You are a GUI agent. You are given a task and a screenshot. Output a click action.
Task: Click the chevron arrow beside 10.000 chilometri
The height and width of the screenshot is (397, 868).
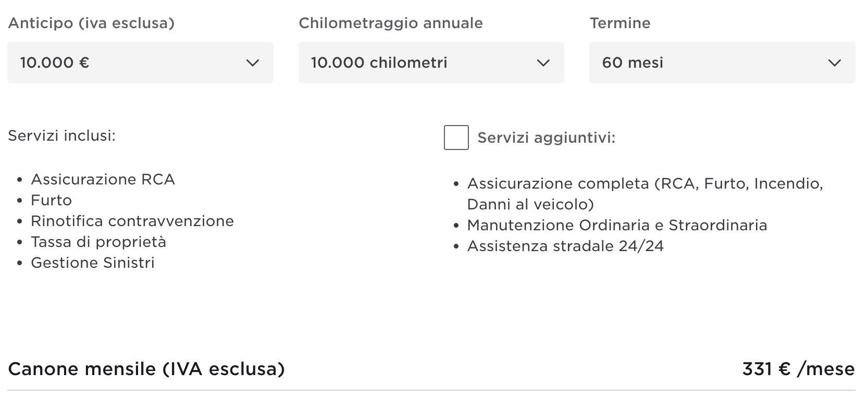(x=543, y=63)
